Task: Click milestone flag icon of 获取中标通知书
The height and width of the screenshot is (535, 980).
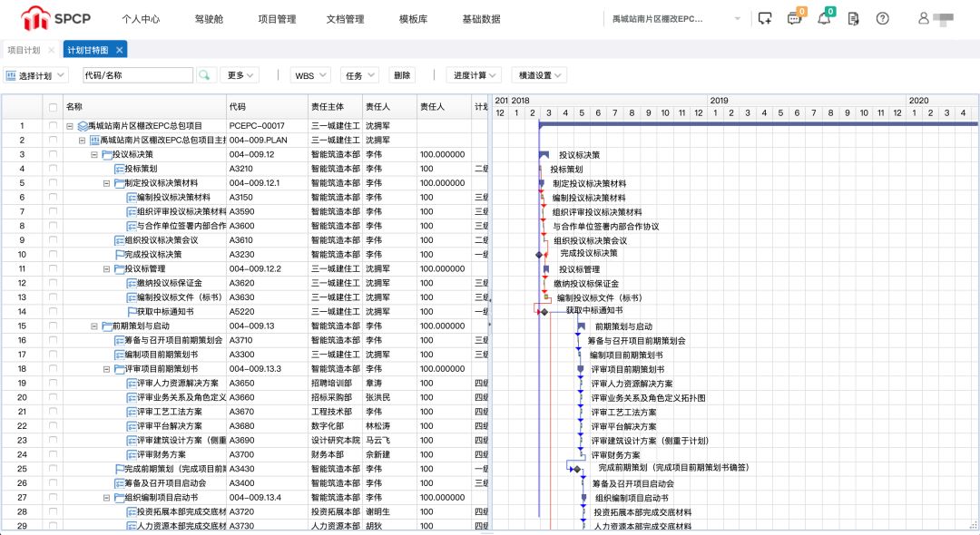Action: click(132, 312)
